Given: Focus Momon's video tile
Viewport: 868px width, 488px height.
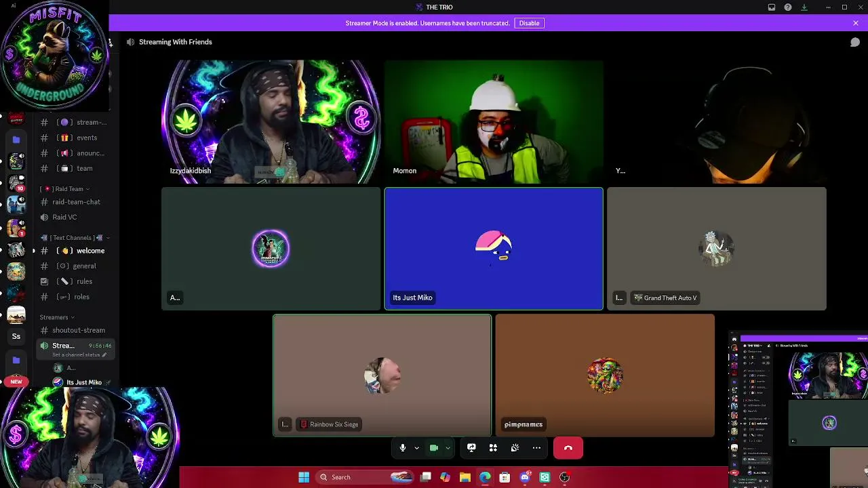Looking at the screenshot, I should [494, 122].
